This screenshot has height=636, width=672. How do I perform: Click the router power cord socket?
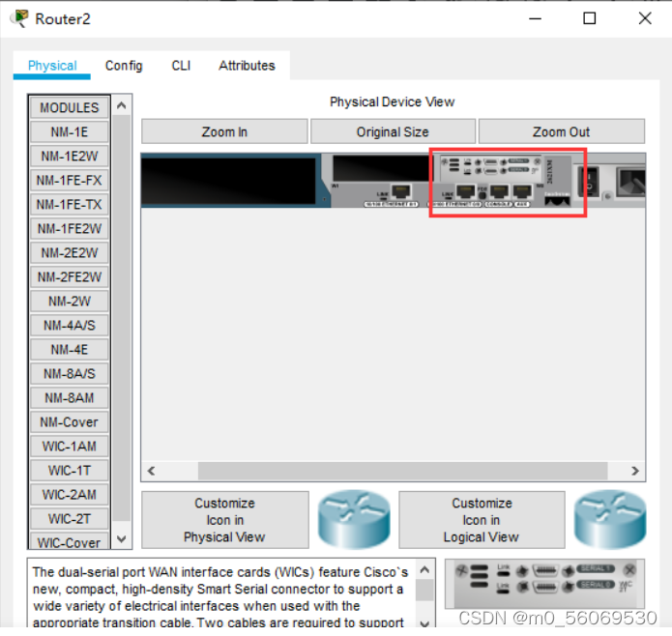[630, 182]
